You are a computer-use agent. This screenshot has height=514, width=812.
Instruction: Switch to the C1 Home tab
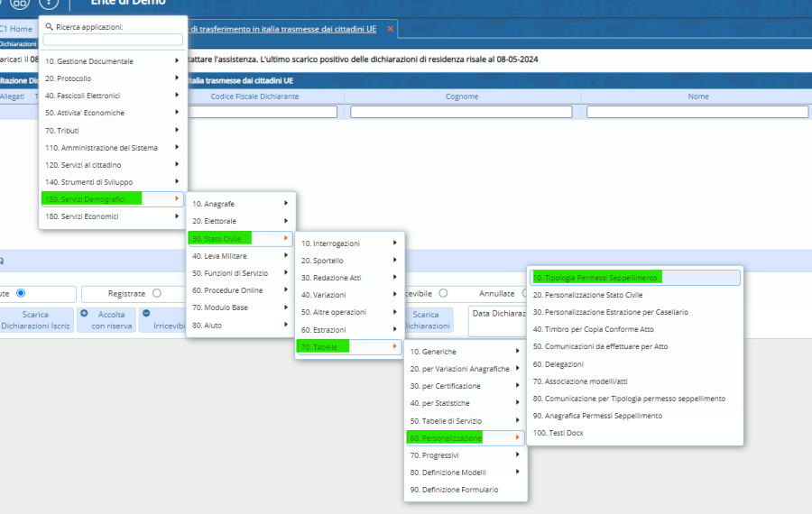click(x=17, y=29)
